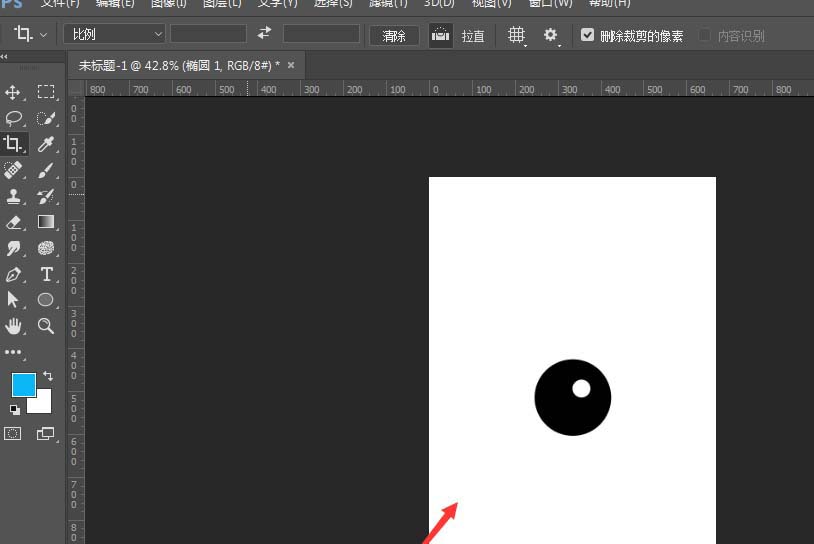This screenshot has width=814, height=544.
Task: Select the Eraser tool
Action: coord(13,222)
